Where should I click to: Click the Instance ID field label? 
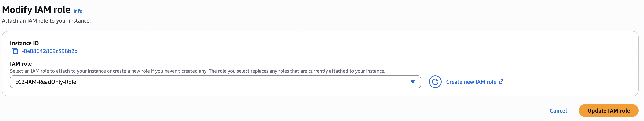tap(24, 43)
